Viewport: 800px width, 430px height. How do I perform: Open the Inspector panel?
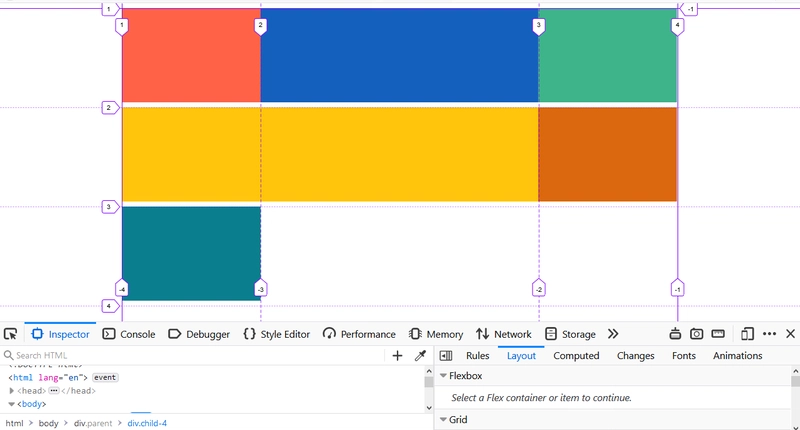[60, 334]
